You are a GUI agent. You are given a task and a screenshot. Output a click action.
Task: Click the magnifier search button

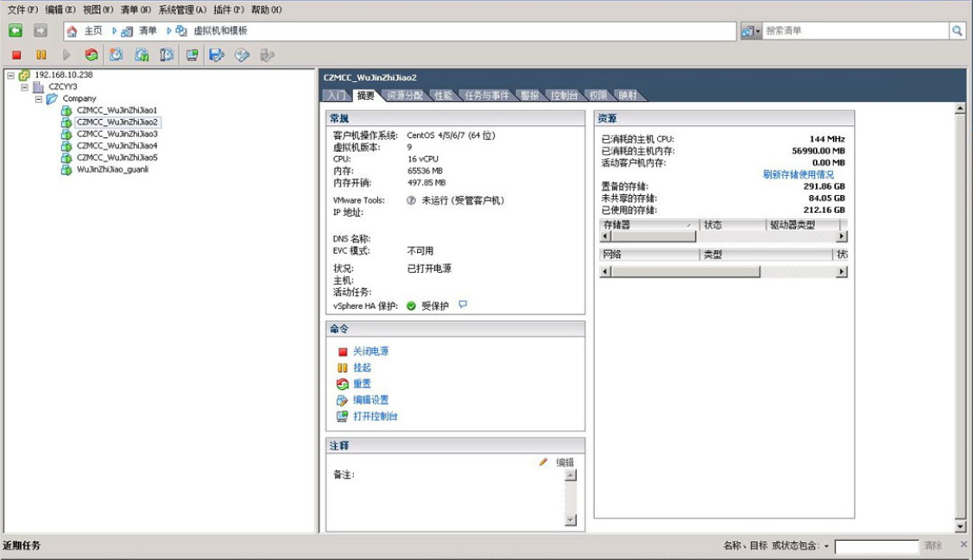957,30
